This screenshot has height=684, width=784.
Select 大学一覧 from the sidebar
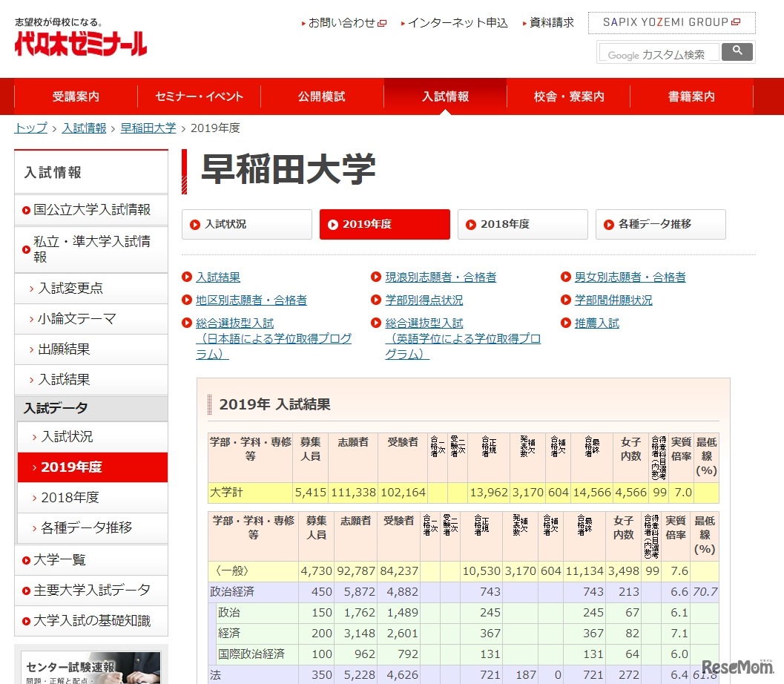[59, 559]
